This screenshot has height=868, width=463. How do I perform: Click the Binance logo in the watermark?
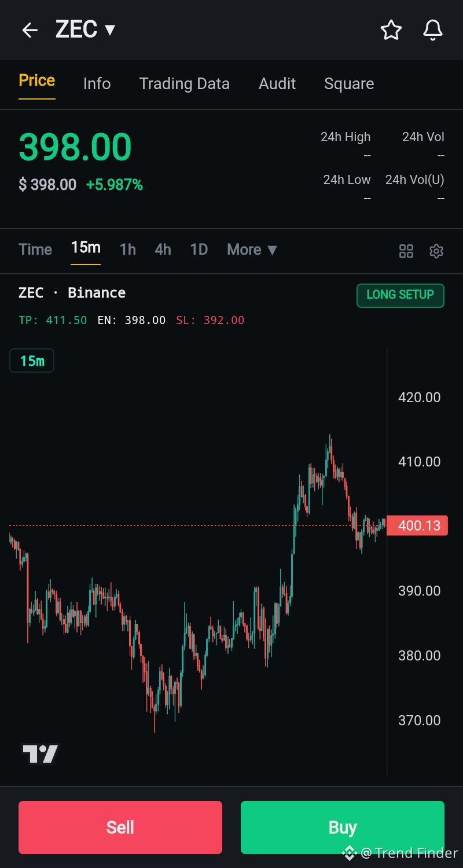pos(349,852)
